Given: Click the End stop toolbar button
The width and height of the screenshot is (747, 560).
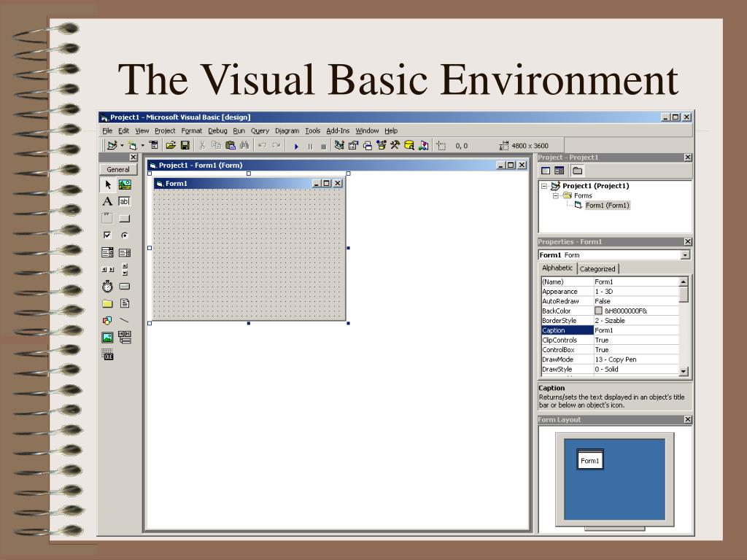Looking at the screenshot, I should [323, 147].
